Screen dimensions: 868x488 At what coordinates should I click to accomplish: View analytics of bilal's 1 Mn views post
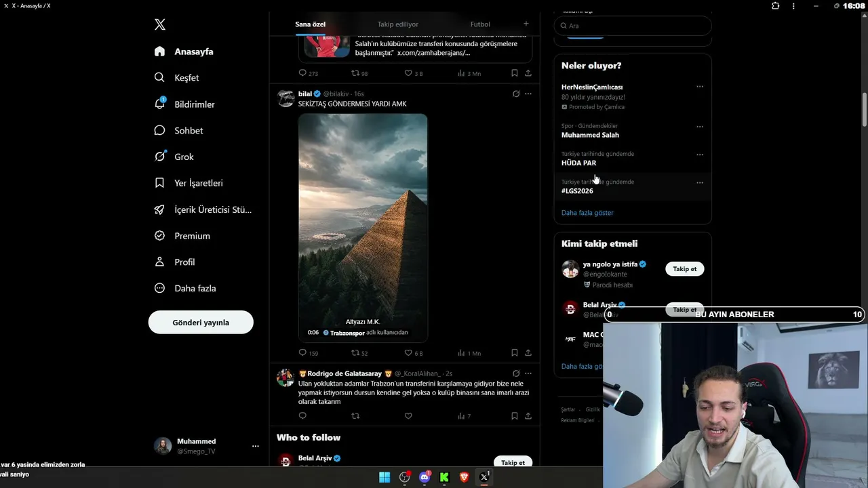[x=469, y=353]
